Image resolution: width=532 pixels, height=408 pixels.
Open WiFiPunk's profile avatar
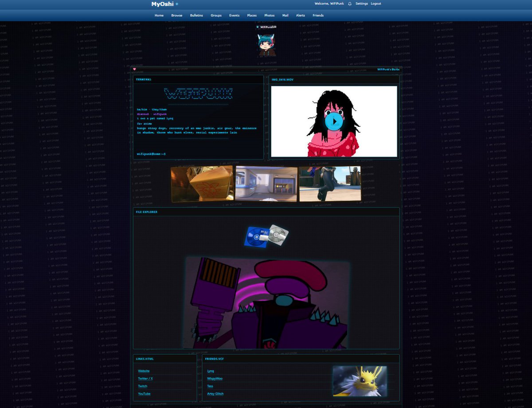pyautogui.click(x=267, y=44)
